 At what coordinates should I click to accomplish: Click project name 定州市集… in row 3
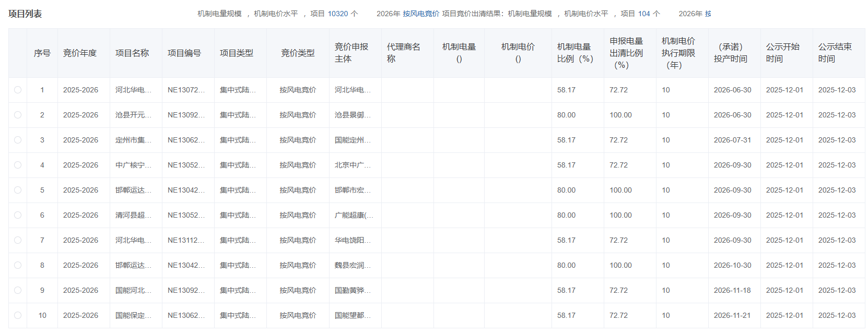point(133,140)
